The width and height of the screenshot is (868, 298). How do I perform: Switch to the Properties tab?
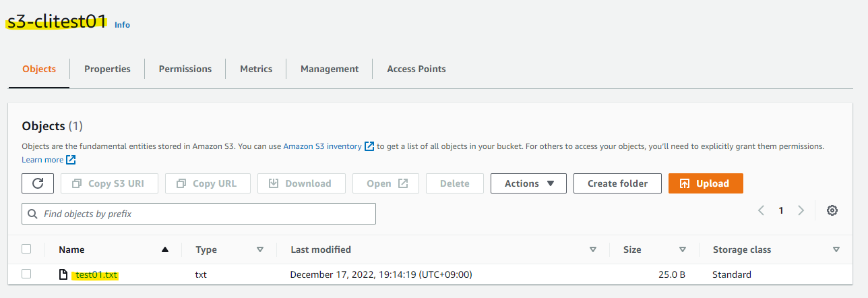[107, 69]
